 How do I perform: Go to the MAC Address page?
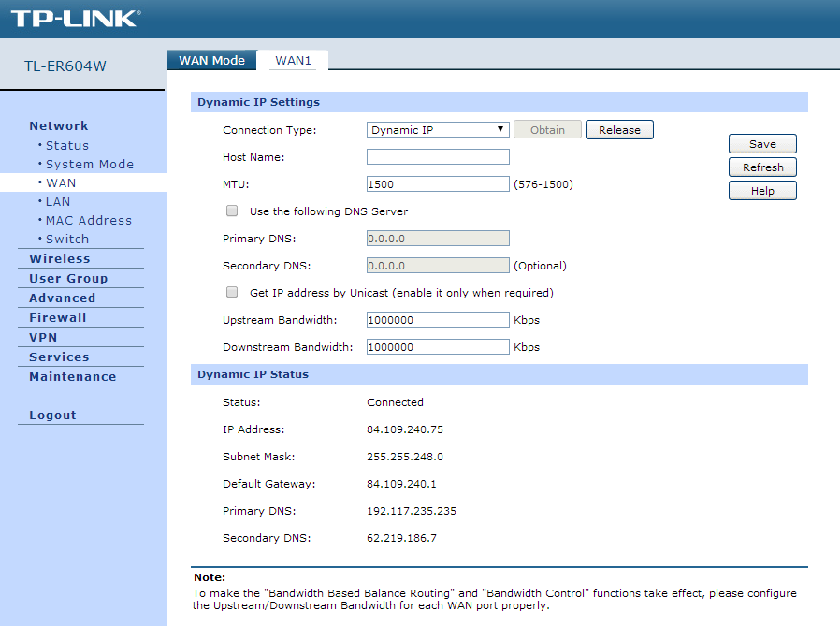pos(89,221)
